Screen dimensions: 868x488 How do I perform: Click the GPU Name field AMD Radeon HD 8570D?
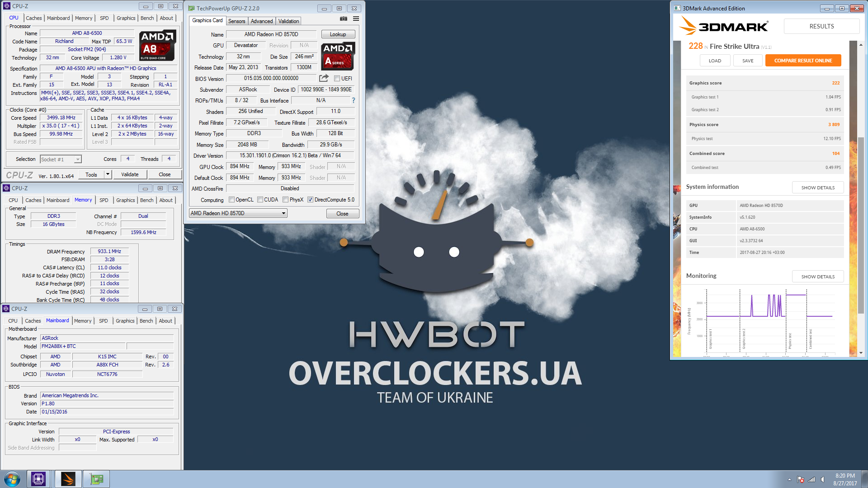pyautogui.click(x=271, y=34)
